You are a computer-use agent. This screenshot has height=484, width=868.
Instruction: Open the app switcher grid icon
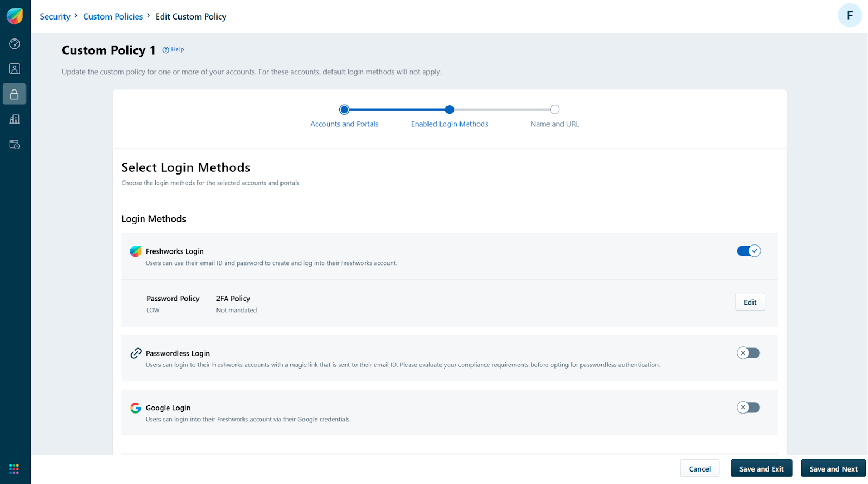tap(14, 469)
